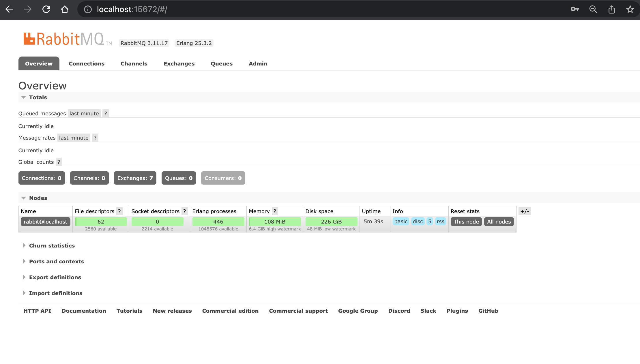
Task: Click the browser home icon
Action: (x=65, y=10)
